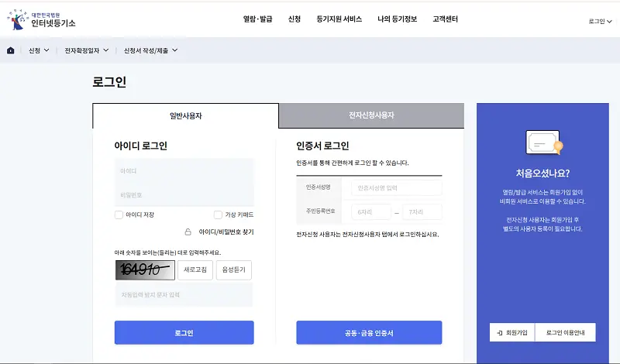Open the 신청 top navigation menu
This screenshot has height=364, width=620.
coord(294,19)
